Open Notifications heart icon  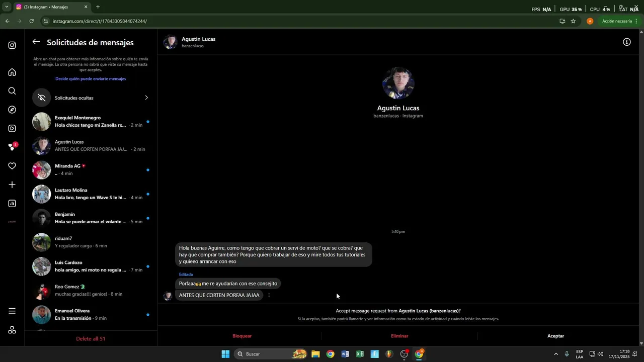[x=12, y=166]
